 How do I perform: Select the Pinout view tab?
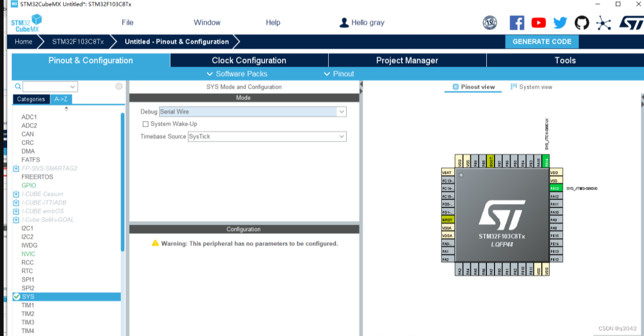click(473, 87)
